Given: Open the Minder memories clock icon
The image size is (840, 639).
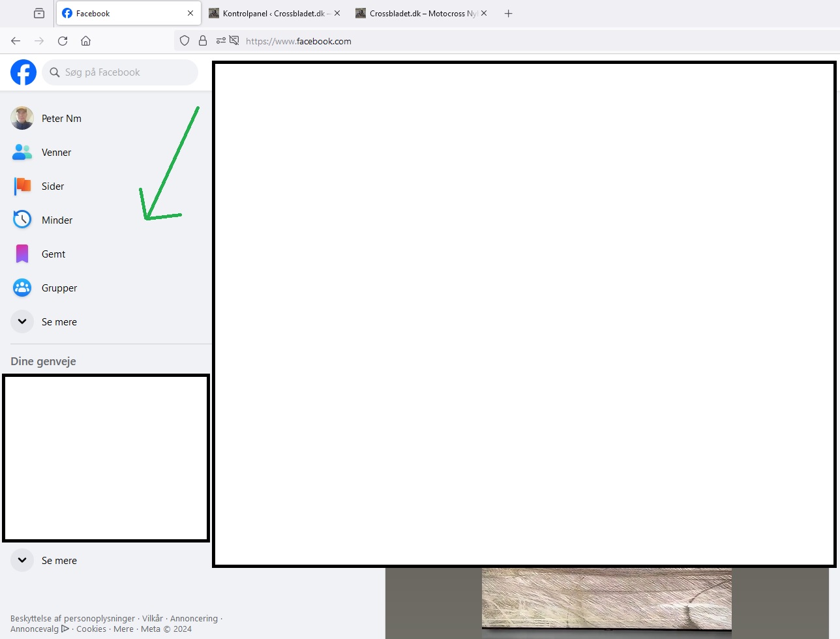Looking at the screenshot, I should pos(22,220).
